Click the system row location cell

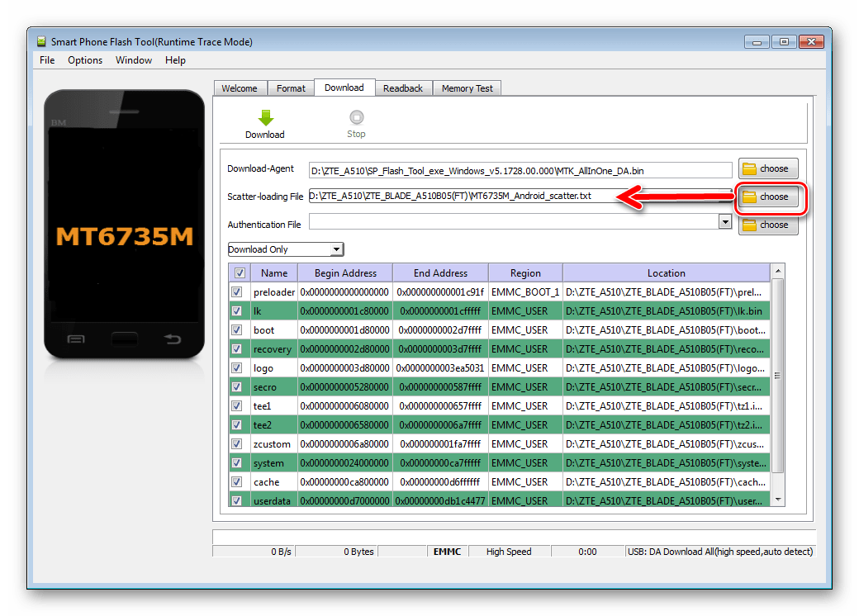(667, 462)
